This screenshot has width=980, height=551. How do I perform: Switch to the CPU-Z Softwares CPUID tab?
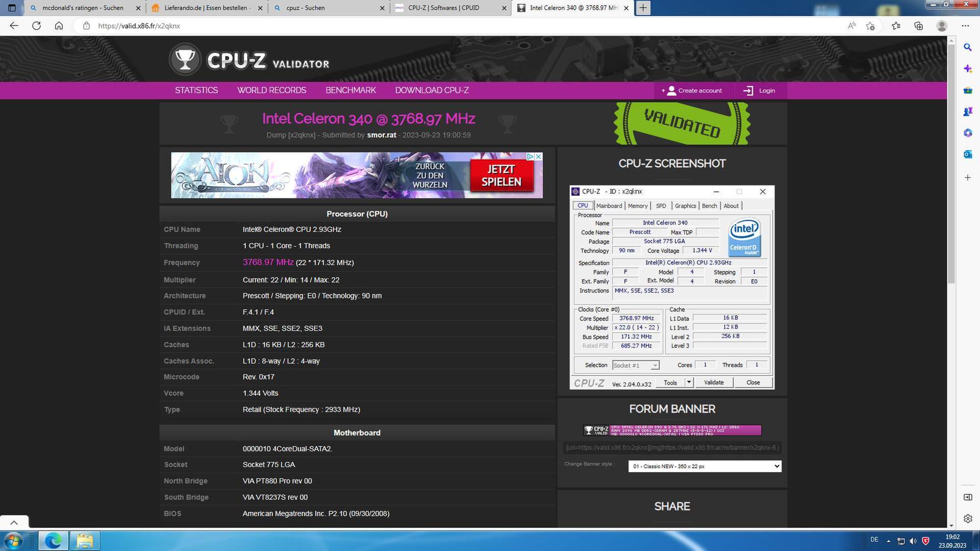click(x=451, y=8)
